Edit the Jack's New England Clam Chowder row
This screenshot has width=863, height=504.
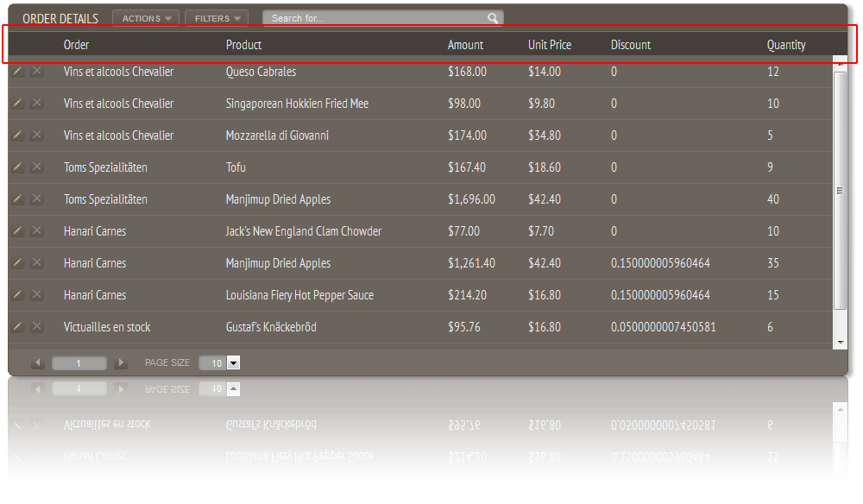(17, 231)
